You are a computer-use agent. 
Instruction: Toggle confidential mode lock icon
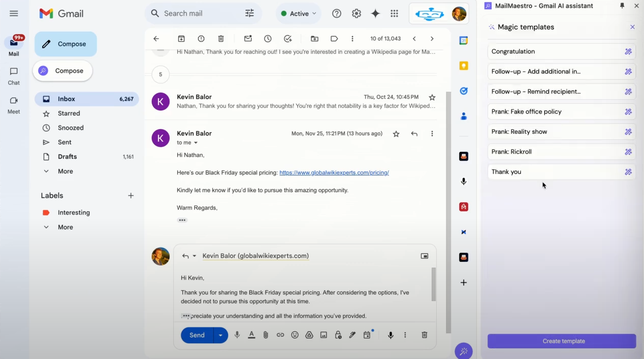point(338,335)
